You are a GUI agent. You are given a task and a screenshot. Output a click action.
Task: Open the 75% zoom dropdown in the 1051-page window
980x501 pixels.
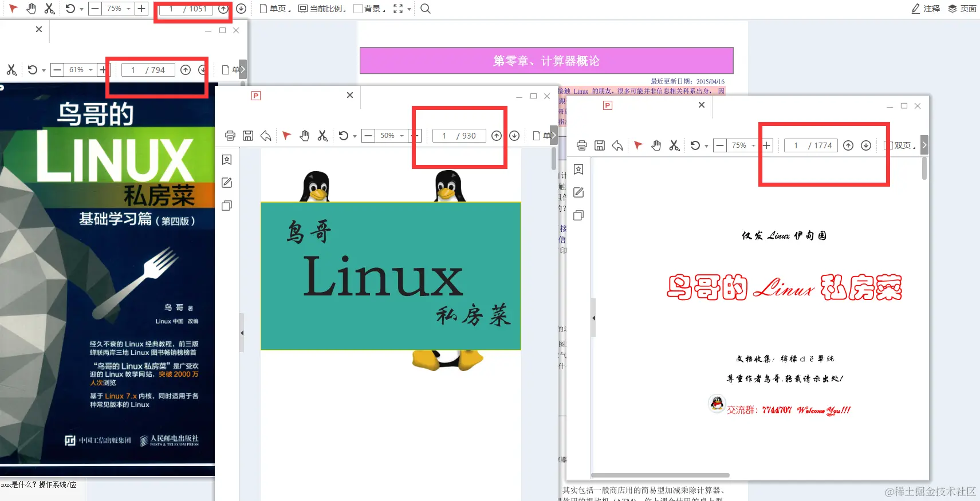128,9
